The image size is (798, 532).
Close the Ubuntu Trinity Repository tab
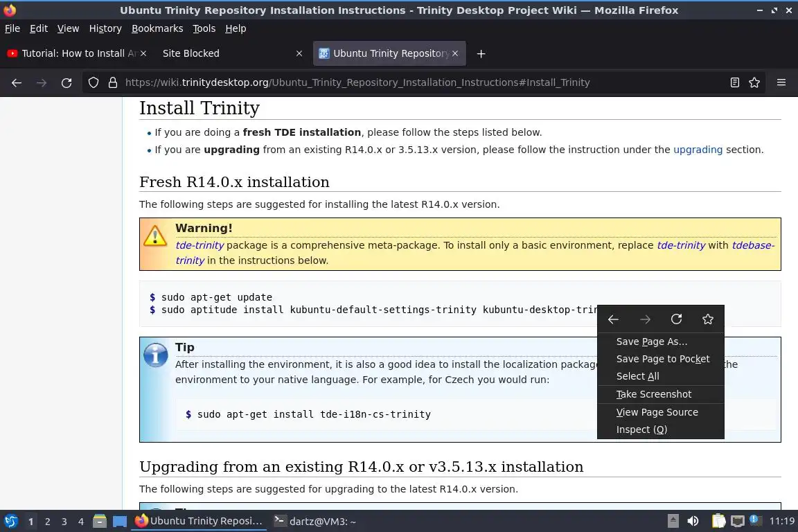click(x=455, y=53)
